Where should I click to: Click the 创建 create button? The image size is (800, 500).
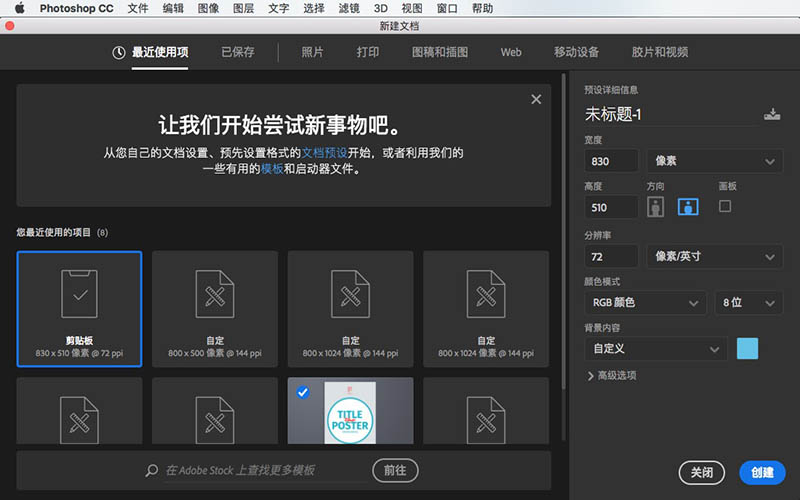click(762, 472)
